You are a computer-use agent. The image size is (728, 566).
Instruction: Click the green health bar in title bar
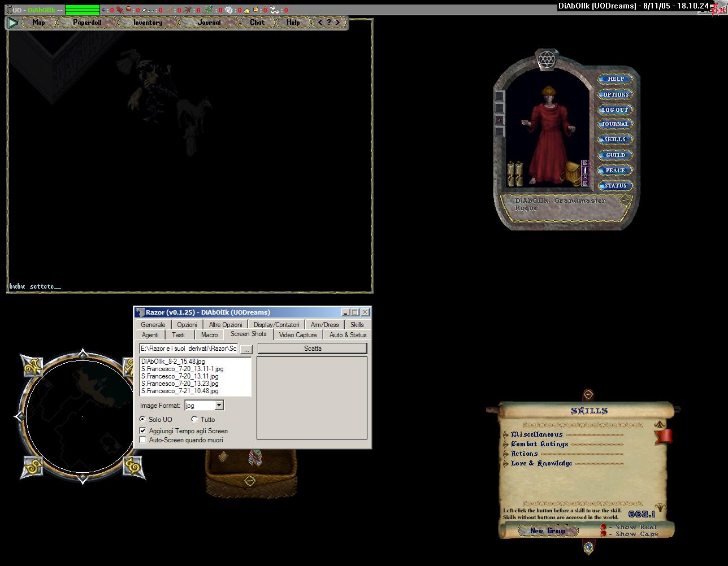[x=83, y=10]
